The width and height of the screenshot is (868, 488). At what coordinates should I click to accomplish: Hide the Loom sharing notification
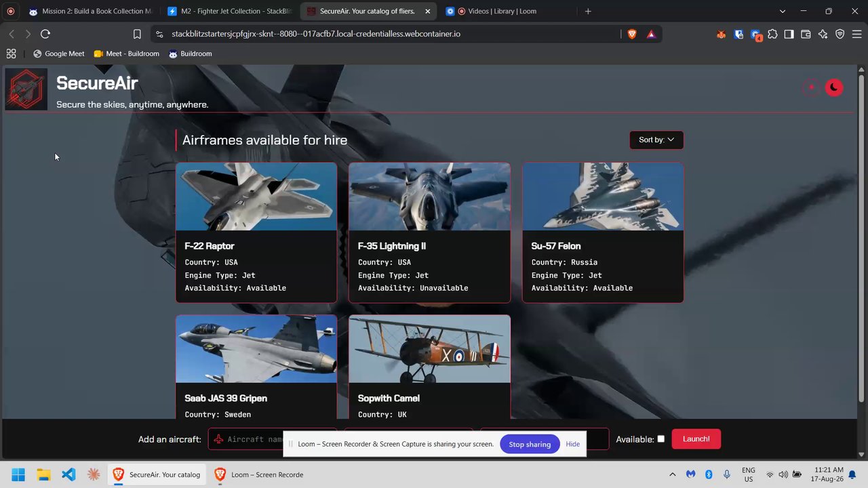click(573, 444)
